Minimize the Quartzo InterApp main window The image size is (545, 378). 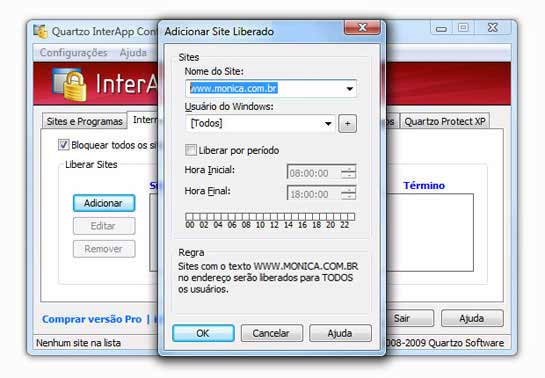441,28
